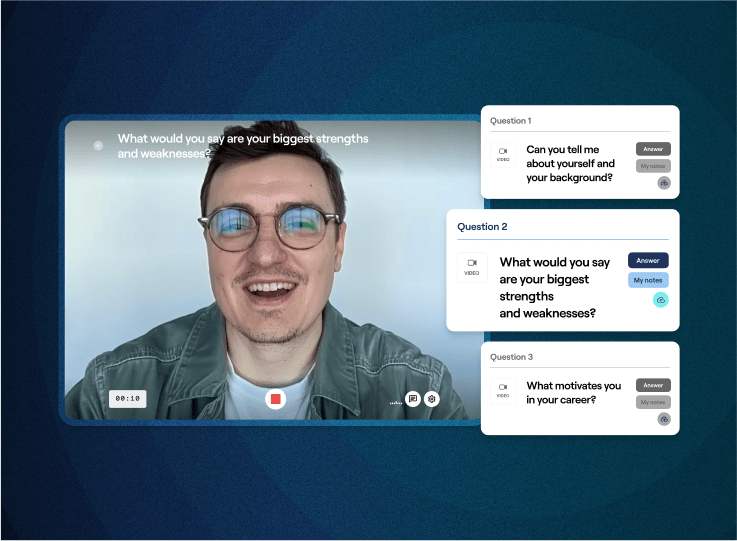737x541 pixels.
Task: Select the Question 1 heading
Action: coord(510,121)
